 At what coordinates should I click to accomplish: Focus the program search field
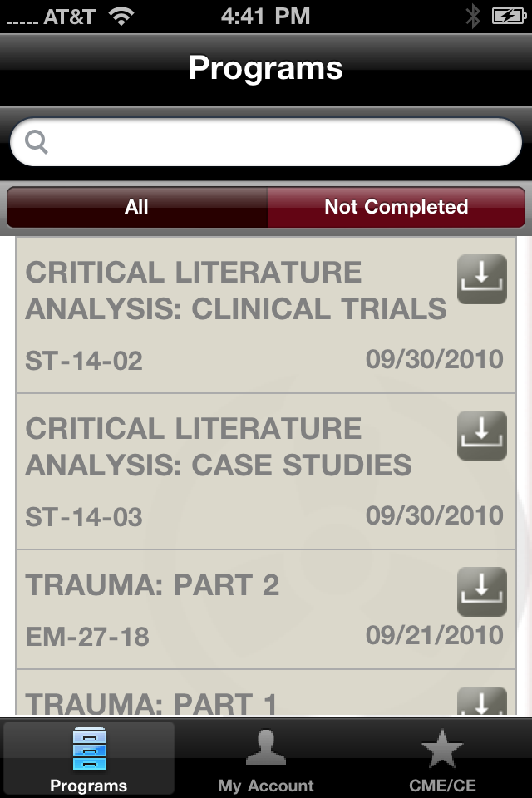click(274, 142)
